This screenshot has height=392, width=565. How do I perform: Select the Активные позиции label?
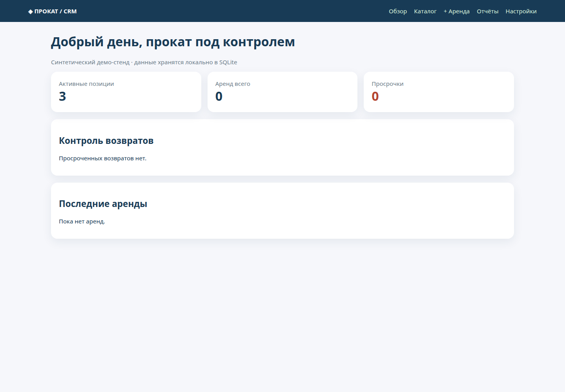86,84
